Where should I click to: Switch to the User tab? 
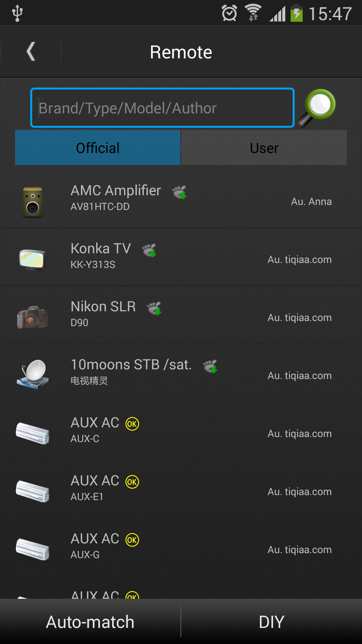pyautogui.click(x=264, y=148)
